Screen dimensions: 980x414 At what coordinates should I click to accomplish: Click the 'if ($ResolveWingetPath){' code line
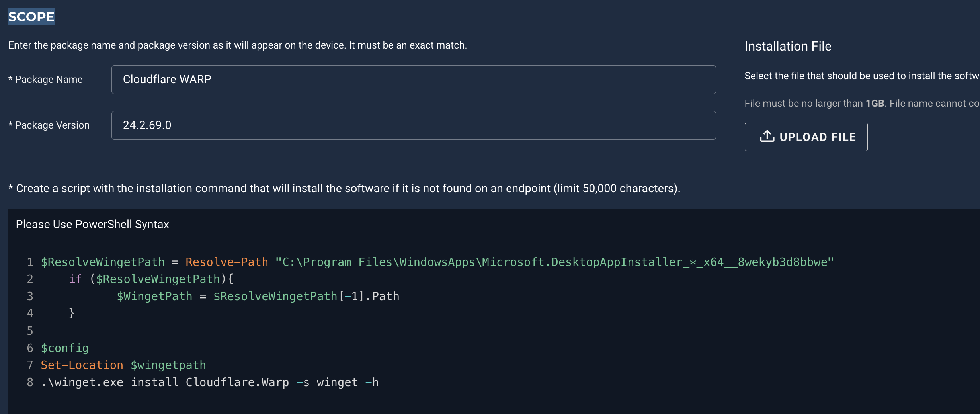coord(151,279)
